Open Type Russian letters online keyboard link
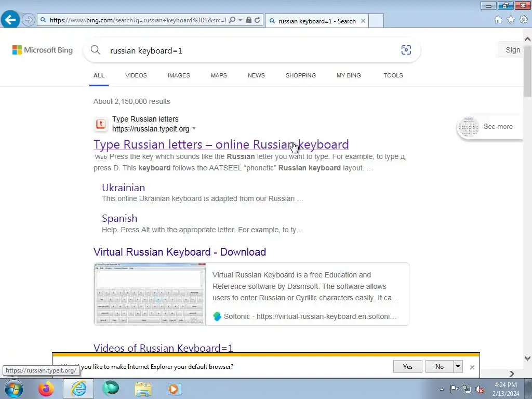Image resolution: width=532 pixels, height=399 pixels. [x=221, y=144]
